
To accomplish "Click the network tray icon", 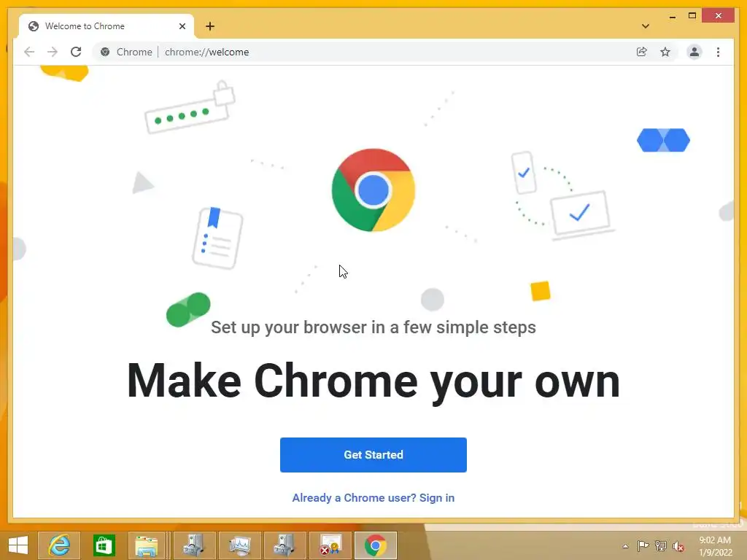I will (x=661, y=546).
